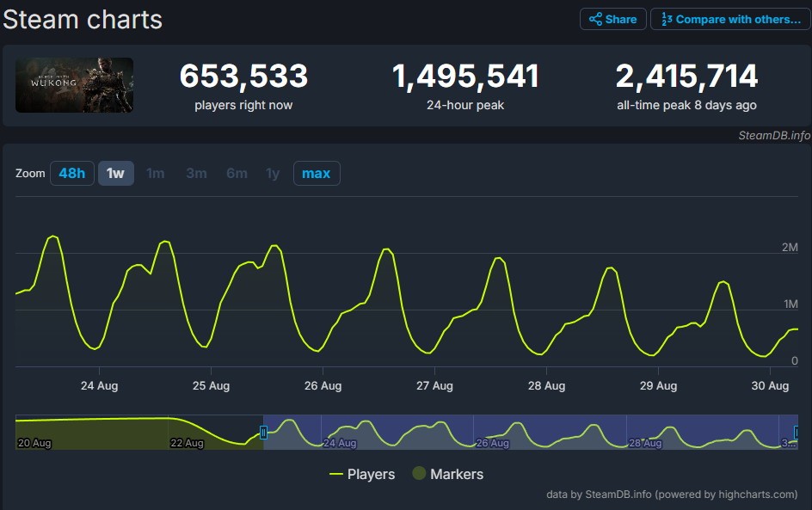812x510 pixels.
Task: Set zoom range to 48h
Action: pyautogui.click(x=71, y=174)
